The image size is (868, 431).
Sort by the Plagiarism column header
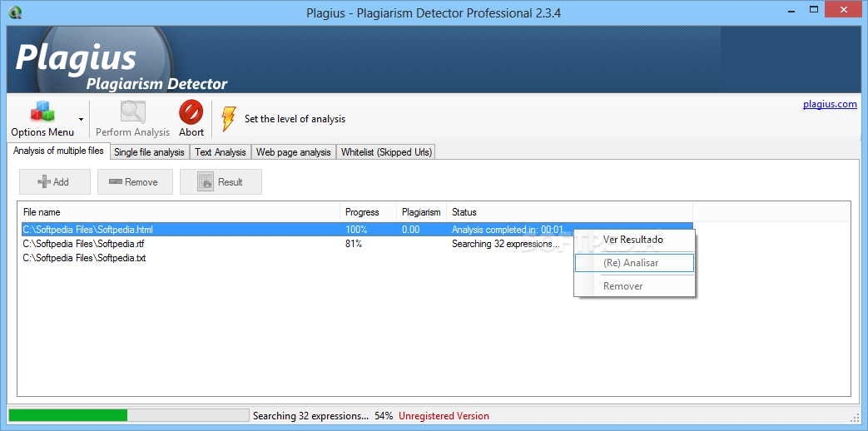click(421, 212)
